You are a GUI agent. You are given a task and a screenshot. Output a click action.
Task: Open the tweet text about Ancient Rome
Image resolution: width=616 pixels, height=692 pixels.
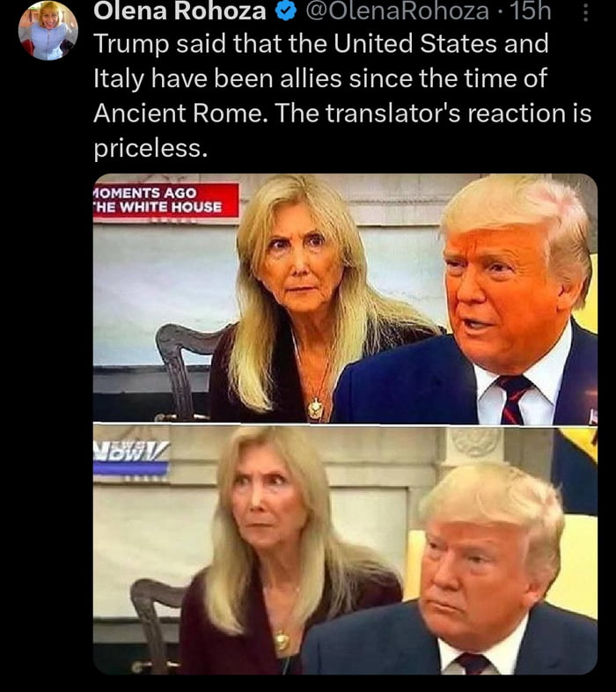(342, 95)
